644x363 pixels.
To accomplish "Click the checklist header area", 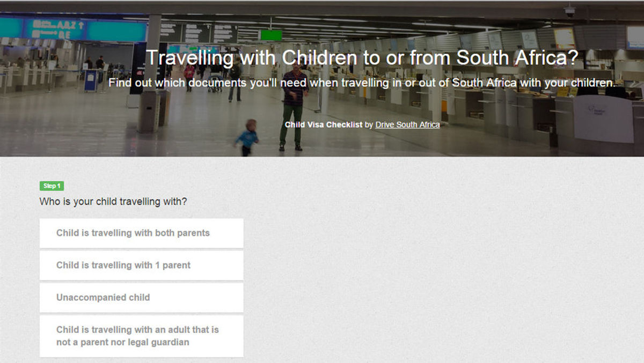I will [x=362, y=124].
